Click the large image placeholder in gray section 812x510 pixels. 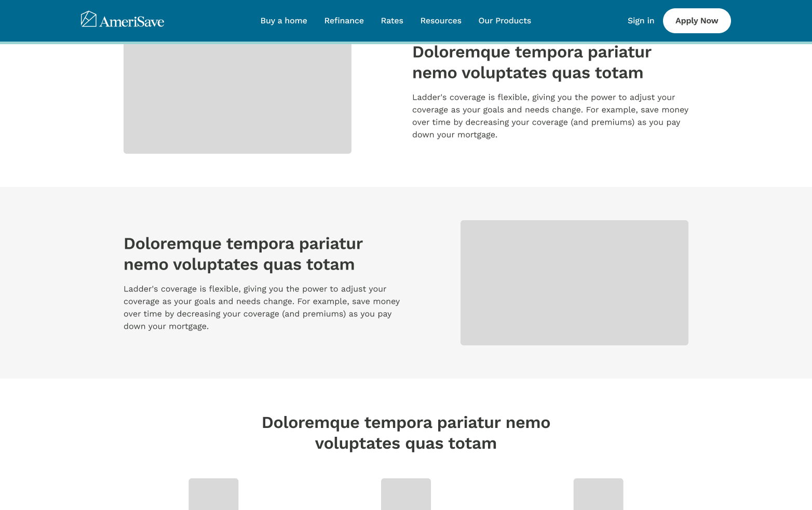(x=574, y=283)
